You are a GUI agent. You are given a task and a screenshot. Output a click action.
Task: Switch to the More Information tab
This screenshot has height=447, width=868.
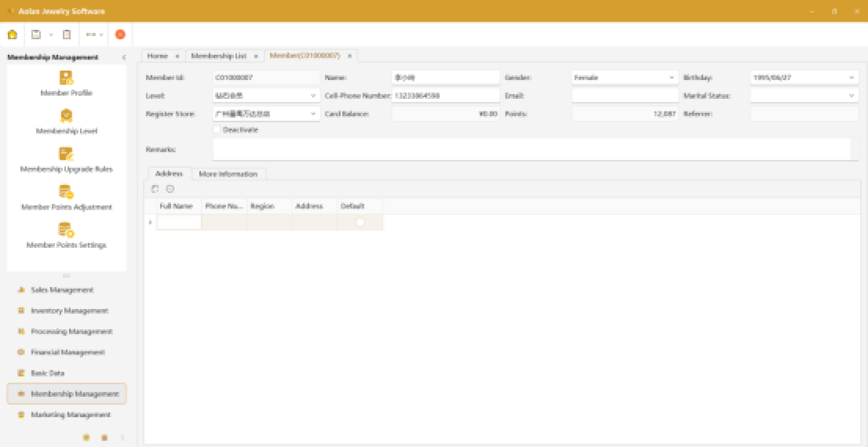tap(228, 174)
